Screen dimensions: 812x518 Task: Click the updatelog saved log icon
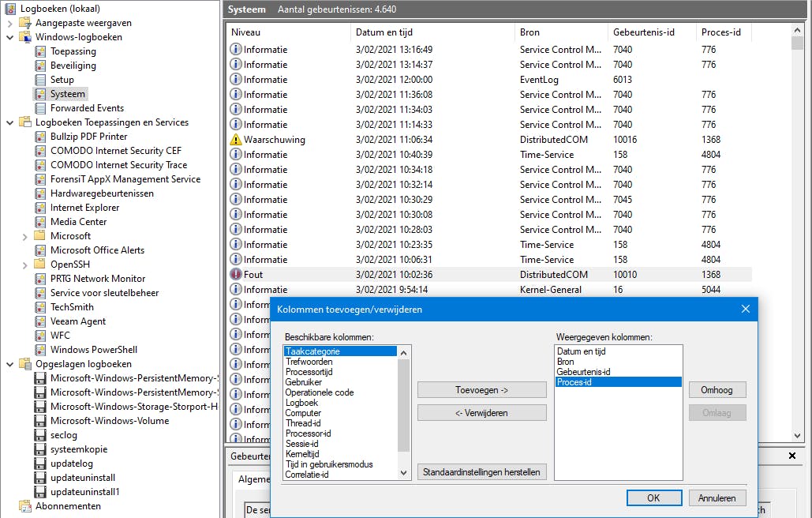(40, 464)
